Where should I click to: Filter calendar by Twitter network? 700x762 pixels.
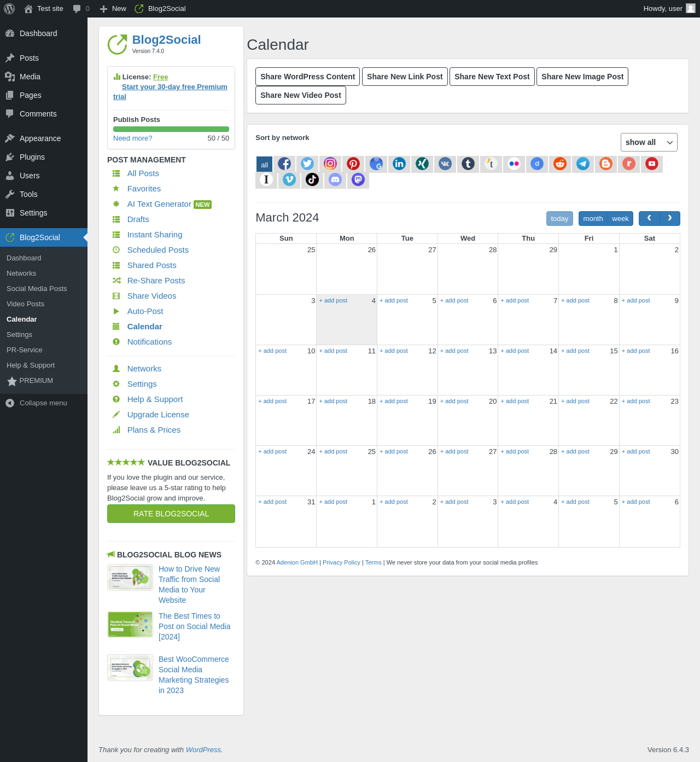tap(307, 164)
